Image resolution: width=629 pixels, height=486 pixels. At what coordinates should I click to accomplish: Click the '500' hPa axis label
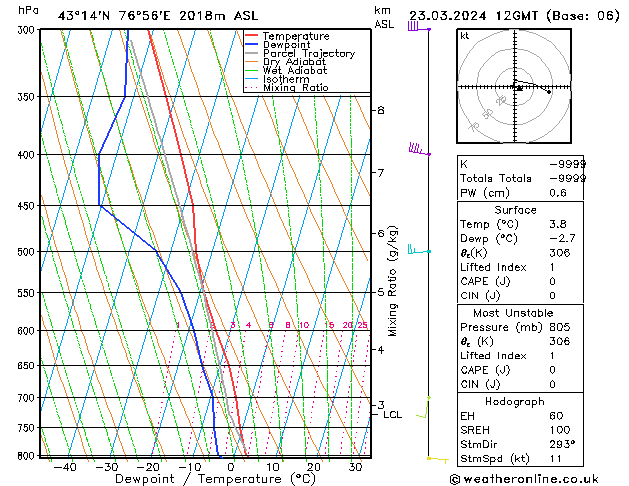[28, 252]
